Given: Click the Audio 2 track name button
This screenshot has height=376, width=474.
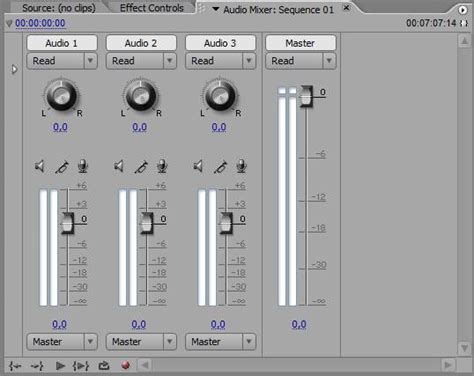Looking at the screenshot, I should pos(141,43).
